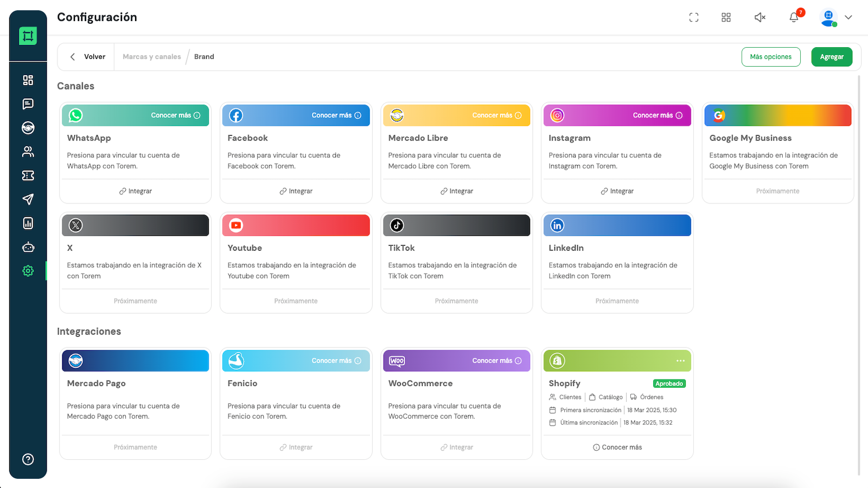Click the WooCommerce logo icon
Screen dimensions: 868x488
coord(397,361)
